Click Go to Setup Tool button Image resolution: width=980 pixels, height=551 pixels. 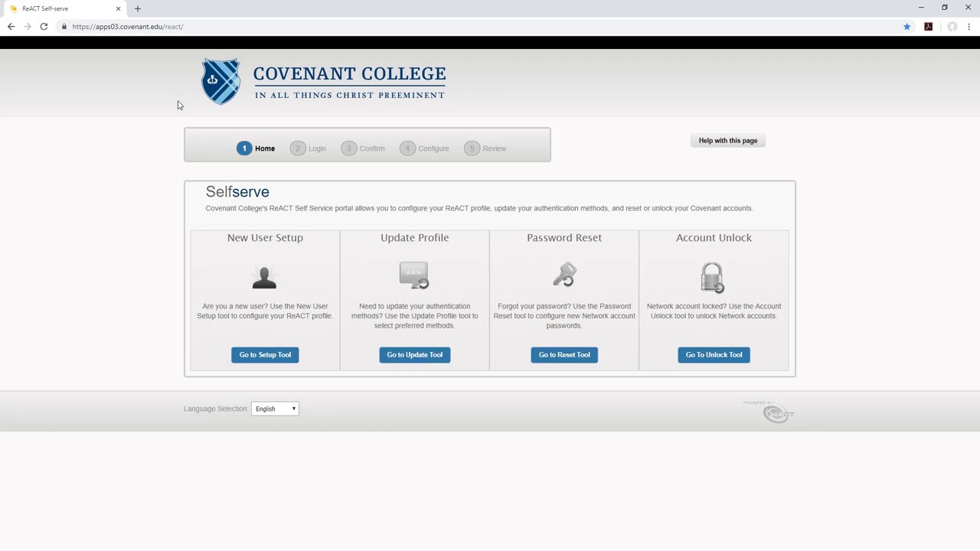(x=265, y=355)
